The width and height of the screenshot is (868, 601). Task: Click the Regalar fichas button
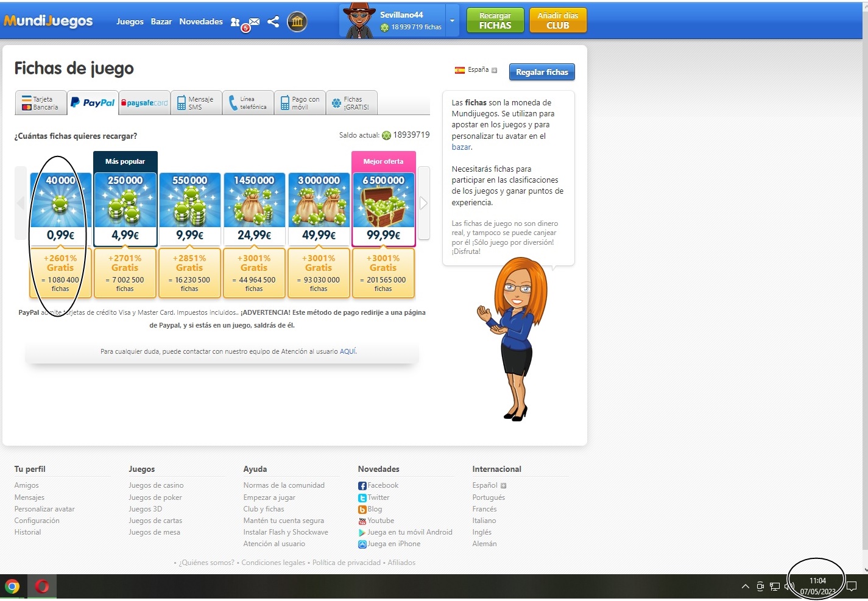pos(542,72)
